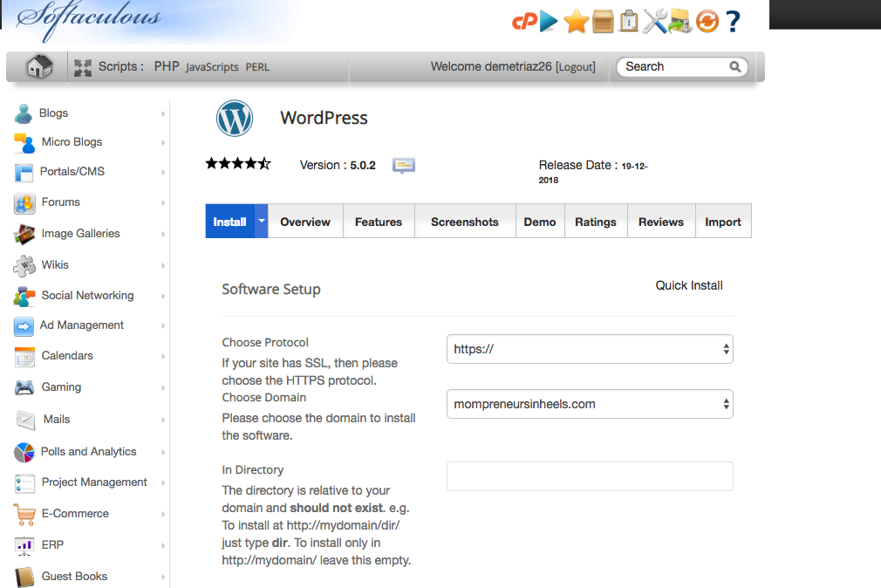Click the Micro Blogs category icon
This screenshot has height=588, width=881.
tap(24, 143)
